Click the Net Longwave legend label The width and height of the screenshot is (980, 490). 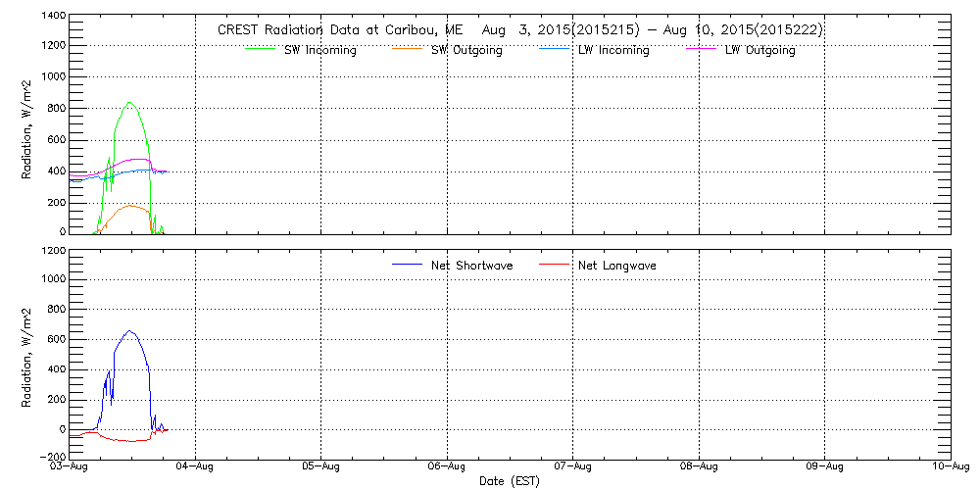[x=617, y=266]
